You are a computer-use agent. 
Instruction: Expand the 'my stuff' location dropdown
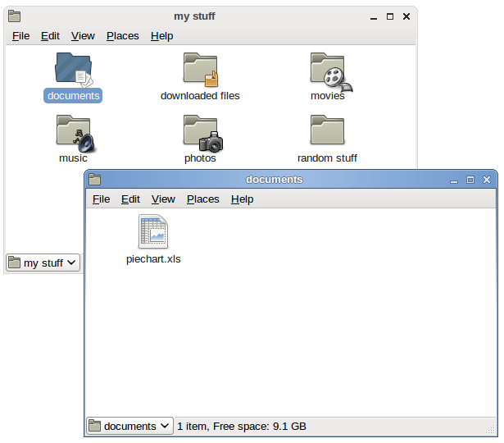coord(43,263)
